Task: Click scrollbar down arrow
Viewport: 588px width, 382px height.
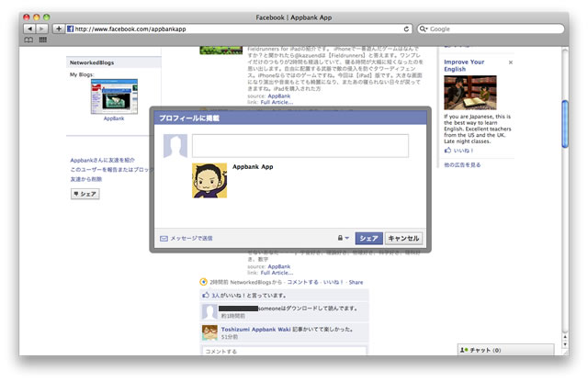Action: [x=565, y=344]
